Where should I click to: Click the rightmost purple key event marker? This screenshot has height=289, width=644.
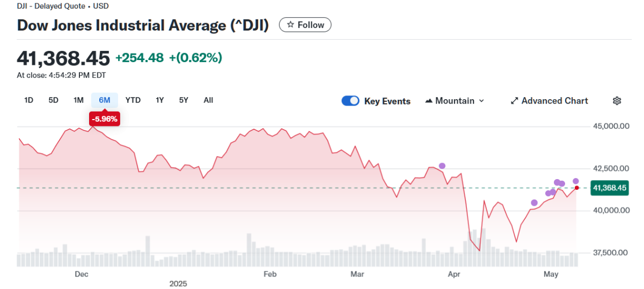point(576,181)
